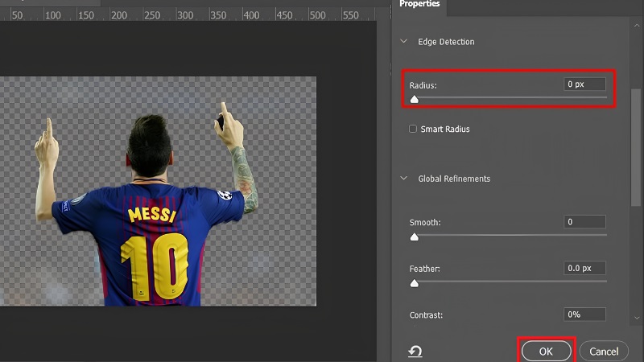The width and height of the screenshot is (644, 362).
Task: Click the Radius slider handle
Action: tap(415, 99)
